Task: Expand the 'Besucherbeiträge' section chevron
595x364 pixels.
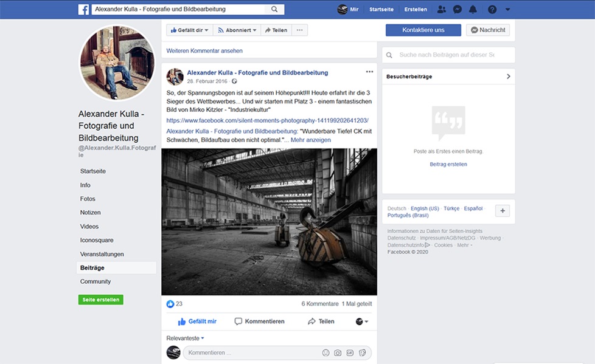Action: point(509,77)
